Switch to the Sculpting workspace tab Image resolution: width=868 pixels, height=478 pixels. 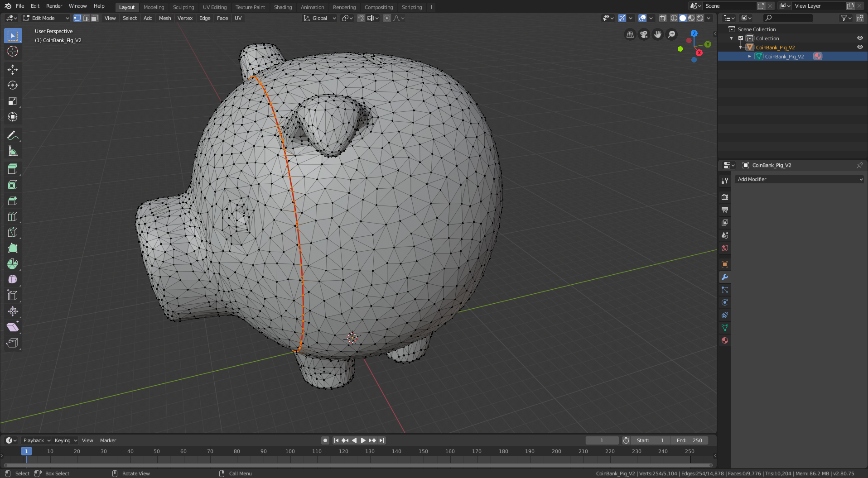click(183, 7)
